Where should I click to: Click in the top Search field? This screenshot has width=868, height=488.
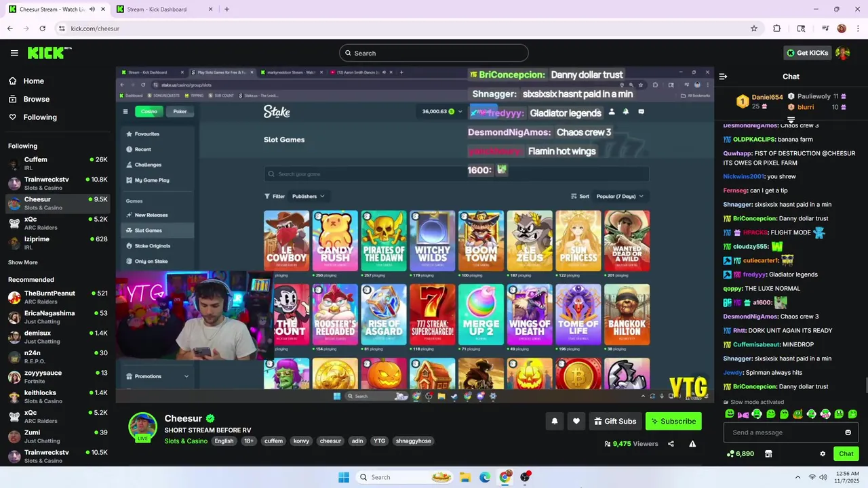(x=434, y=53)
